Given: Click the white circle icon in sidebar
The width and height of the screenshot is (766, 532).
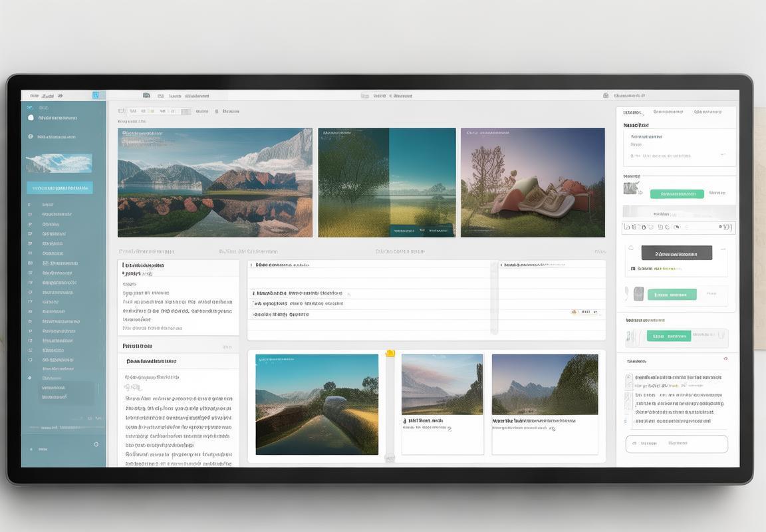Looking at the screenshot, I should (31, 118).
